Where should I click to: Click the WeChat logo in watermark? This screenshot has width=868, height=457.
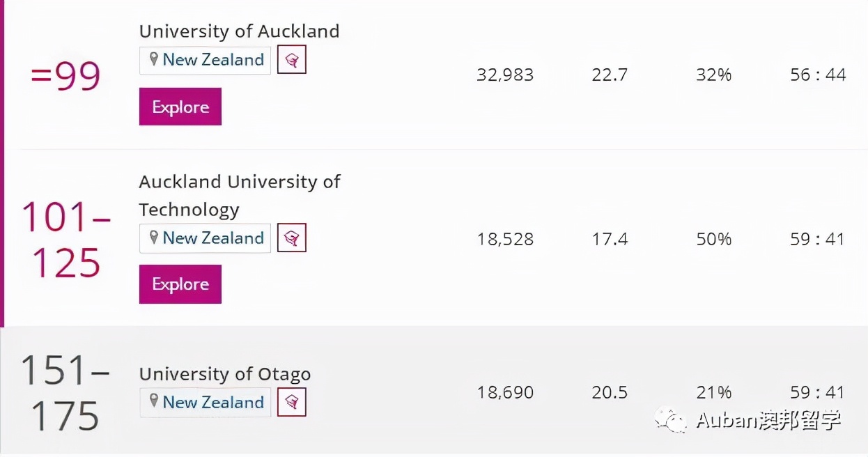point(670,419)
